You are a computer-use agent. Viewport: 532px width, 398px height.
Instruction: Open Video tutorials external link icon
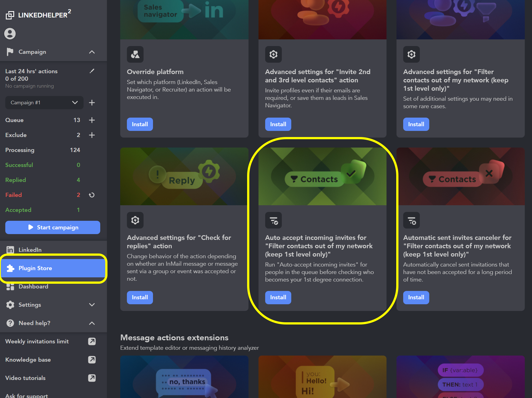pyautogui.click(x=92, y=378)
